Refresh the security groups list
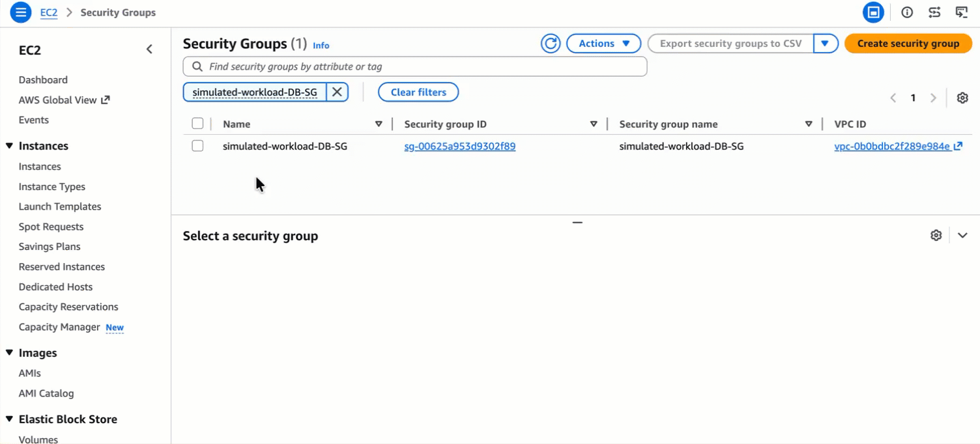 [551, 44]
